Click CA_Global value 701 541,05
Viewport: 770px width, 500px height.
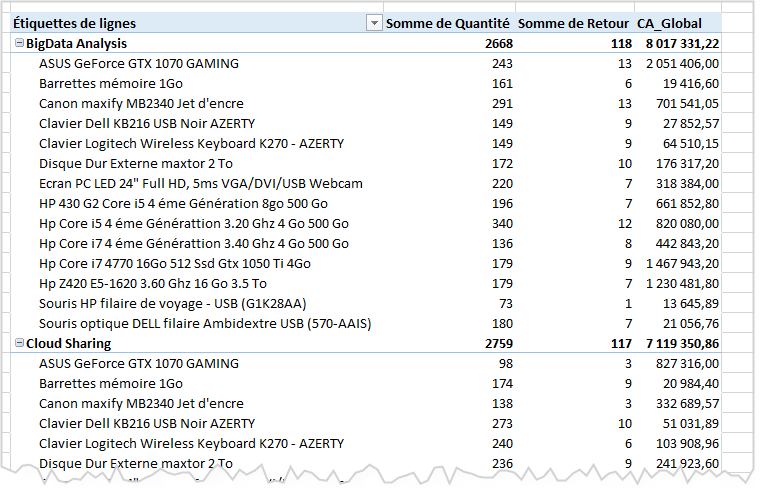point(688,104)
